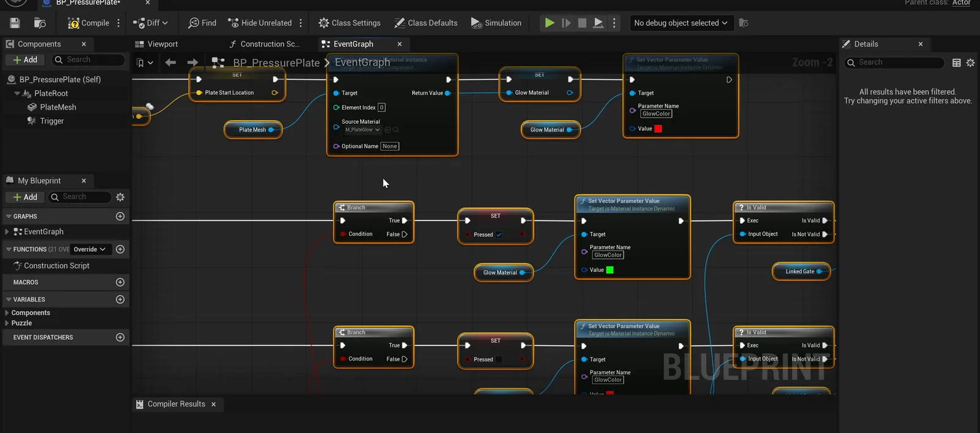Image resolution: width=980 pixels, height=433 pixels.
Task: Click the Details panel search field
Action: tap(894, 62)
